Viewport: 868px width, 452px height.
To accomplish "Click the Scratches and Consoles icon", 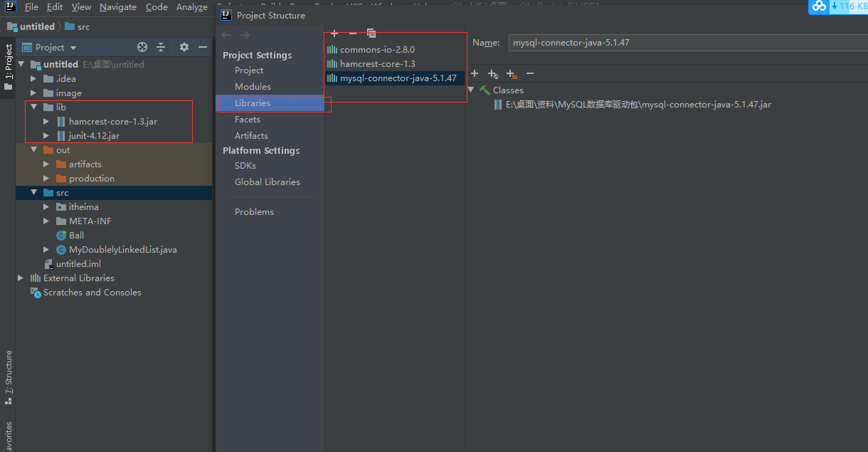I will click(36, 292).
